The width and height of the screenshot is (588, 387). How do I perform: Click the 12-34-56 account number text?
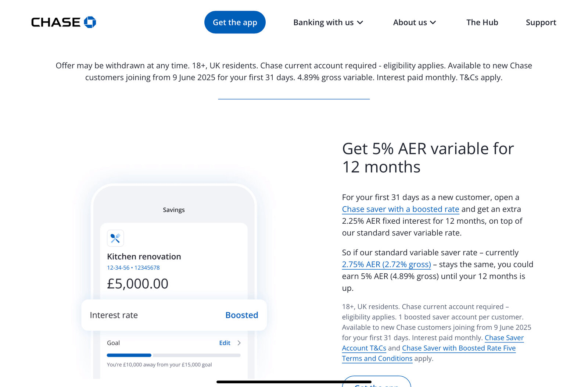coord(133,268)
